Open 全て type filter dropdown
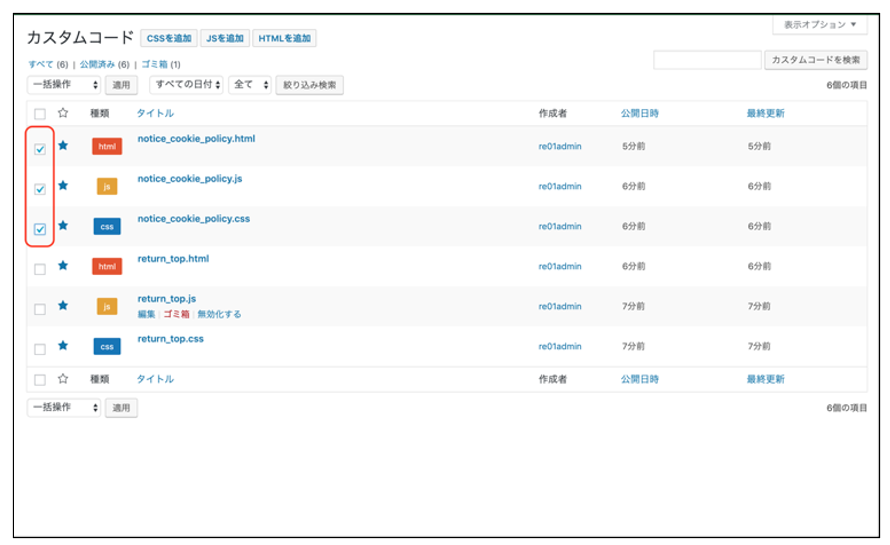 click(250, 85)
